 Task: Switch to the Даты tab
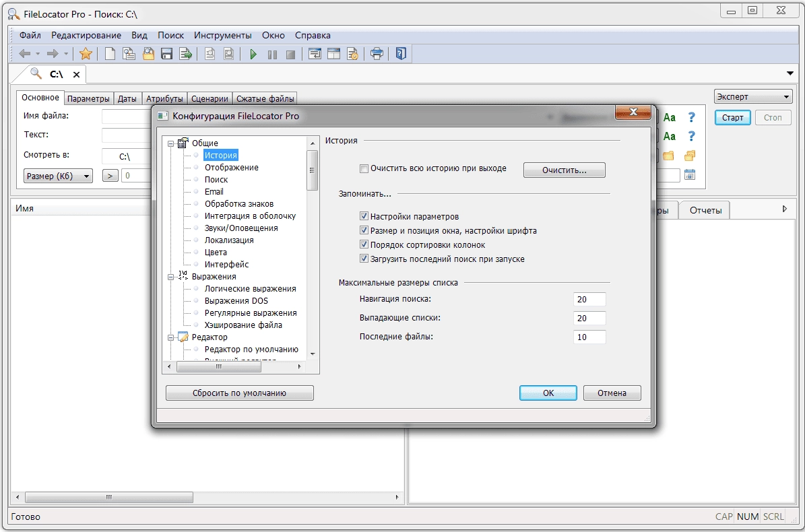[127, 98]
